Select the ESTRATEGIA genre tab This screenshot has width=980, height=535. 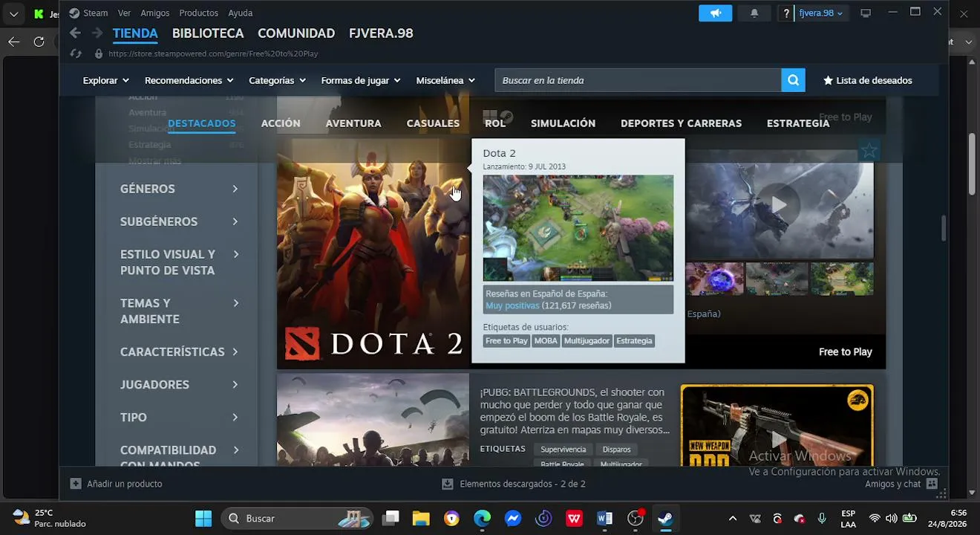(x=798, y=123)
